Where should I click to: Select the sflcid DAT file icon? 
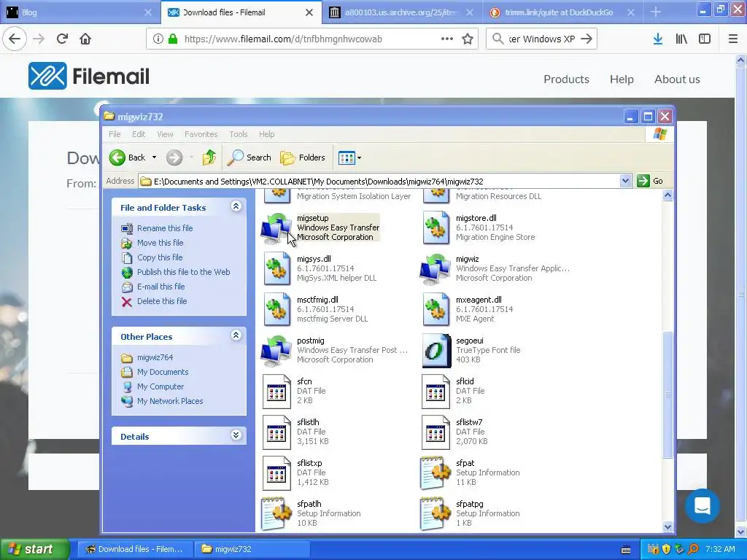tap(436, 392)
